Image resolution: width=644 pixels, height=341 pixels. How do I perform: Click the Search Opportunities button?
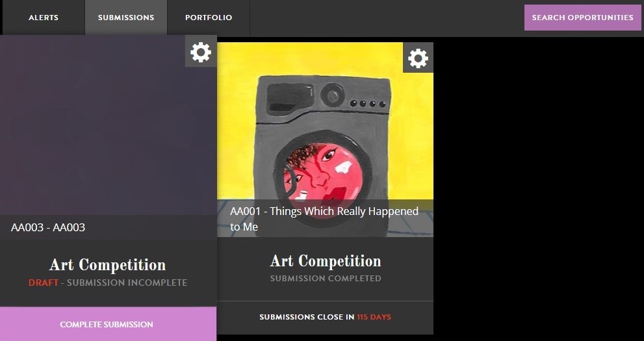click(x=582, y=18)
